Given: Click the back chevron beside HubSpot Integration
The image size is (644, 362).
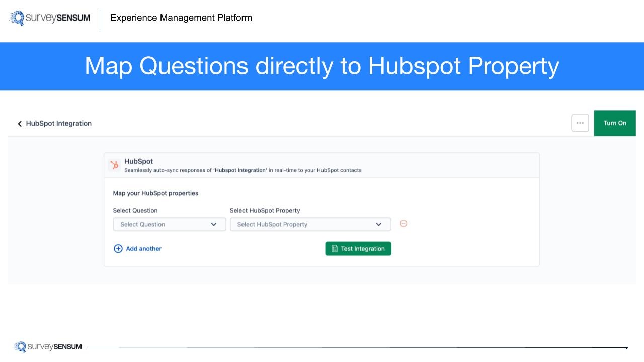Looking at the screenshot, I should coord(19,123).
